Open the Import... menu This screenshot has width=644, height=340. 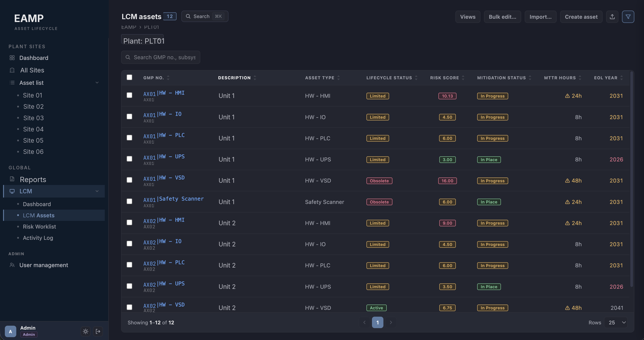(x=541, y=17)
